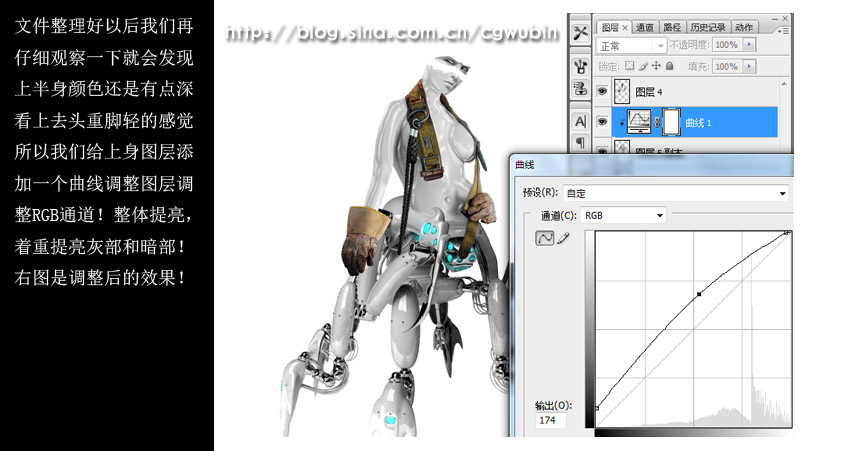Switch to the 路径 tab
850x451 pixels.
pyautogui.click(x=672, y=27)
